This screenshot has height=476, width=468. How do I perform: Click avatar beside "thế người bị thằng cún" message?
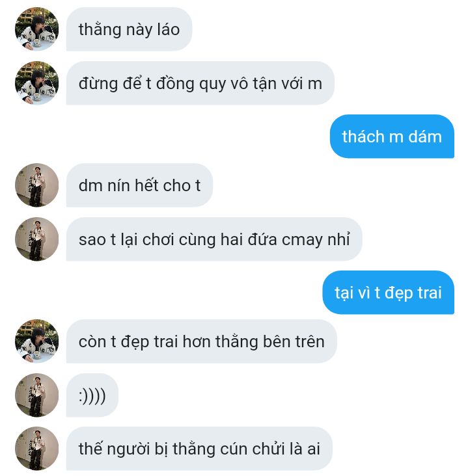[x=36, y=449]
